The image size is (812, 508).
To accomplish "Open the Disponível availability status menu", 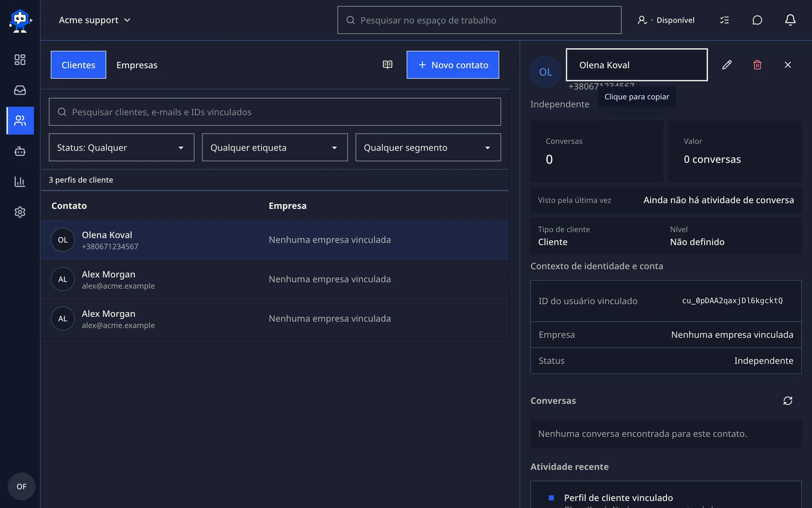I will tap(666, 20).
